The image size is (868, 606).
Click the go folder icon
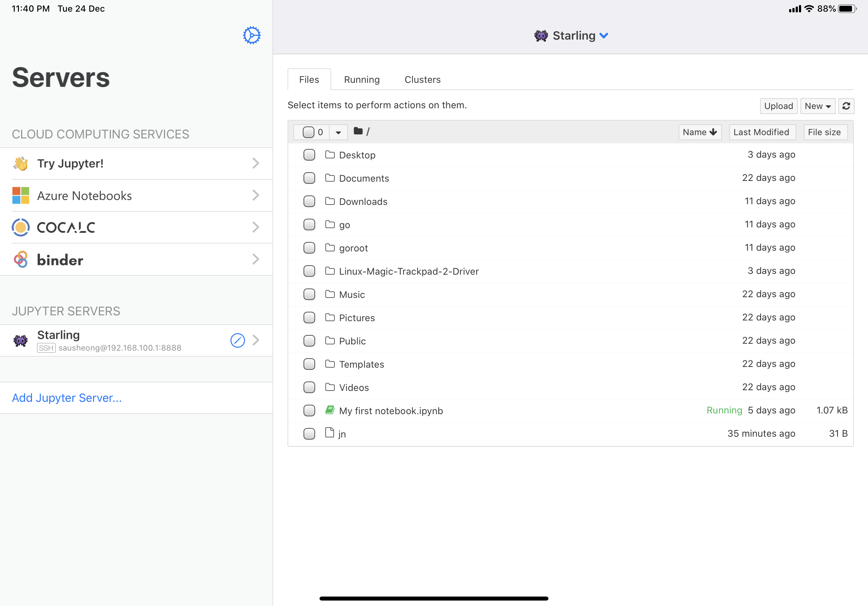click(330, 225)
